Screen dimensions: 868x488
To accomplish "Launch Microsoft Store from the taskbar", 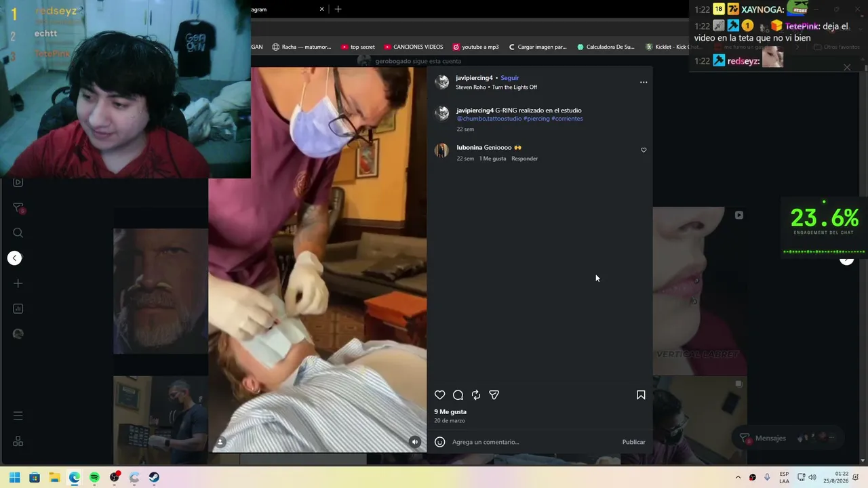I will (35, 477).
